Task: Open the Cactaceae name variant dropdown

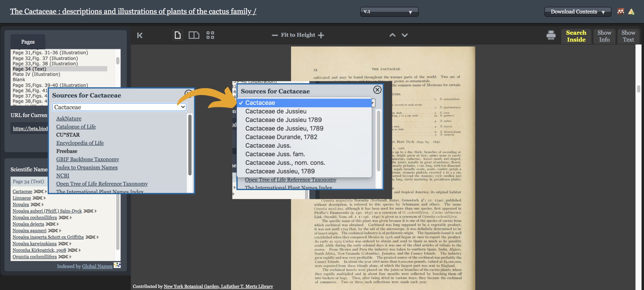Action: click(119, 107)
